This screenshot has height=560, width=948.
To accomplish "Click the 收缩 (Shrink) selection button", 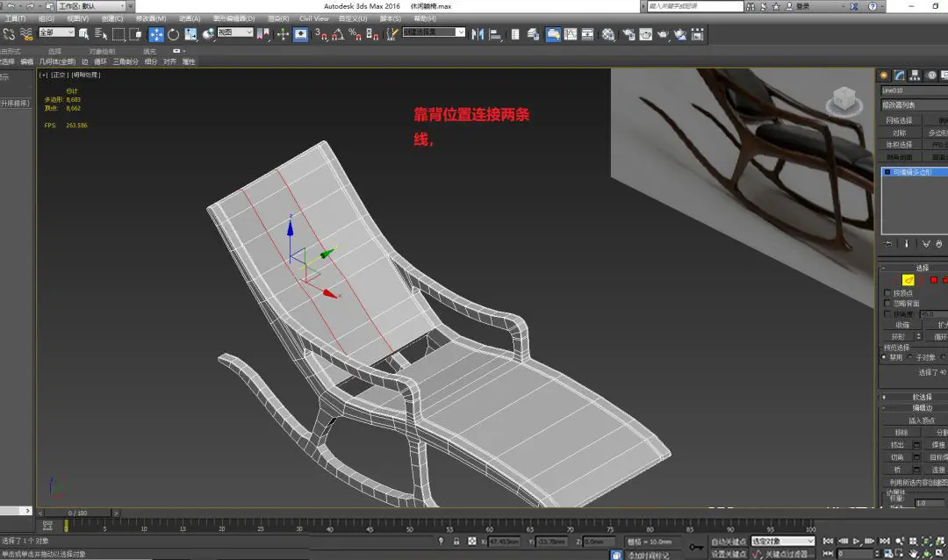I will click(x=902, y=325).
